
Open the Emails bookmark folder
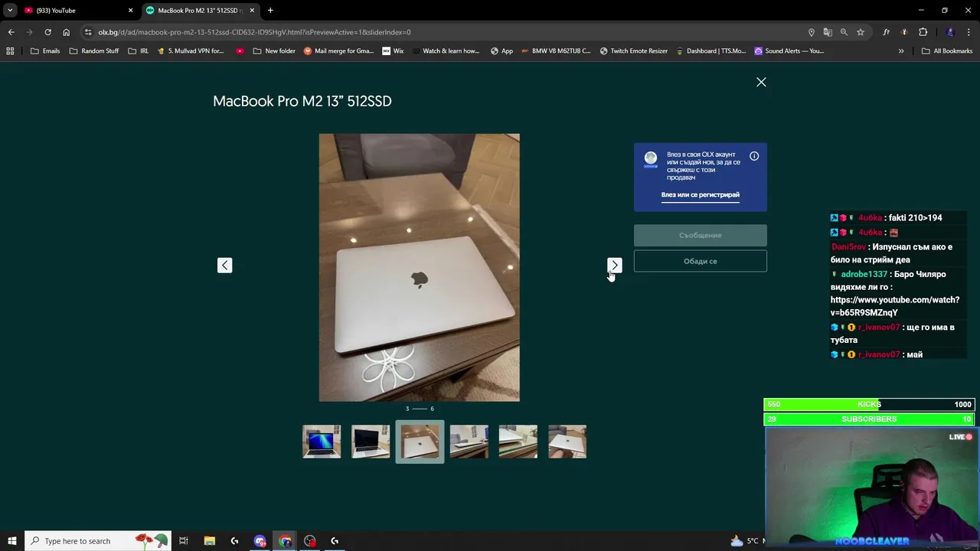[x=45, y=51]
